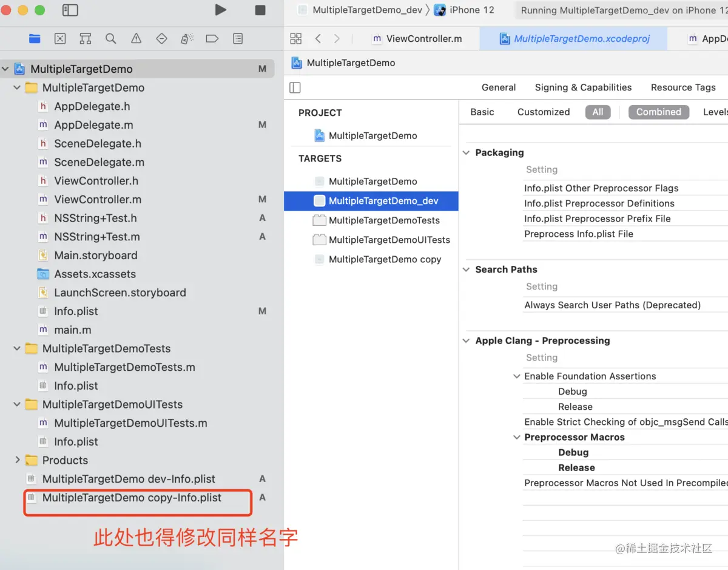This screenshot has width=728, height=570.
Task: Select the MultipleTargetDemo copy target
Action: [x=385, y=259]
